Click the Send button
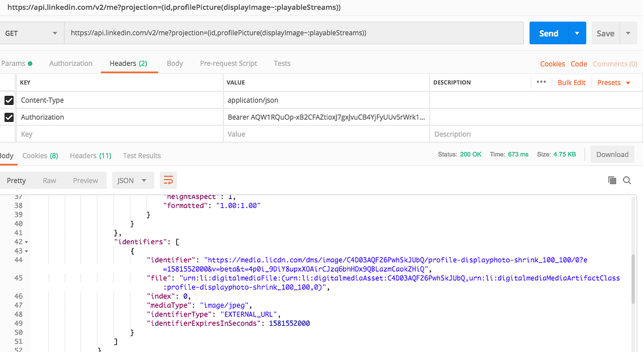This screenshot has height=352, width=644. point(549,33)
